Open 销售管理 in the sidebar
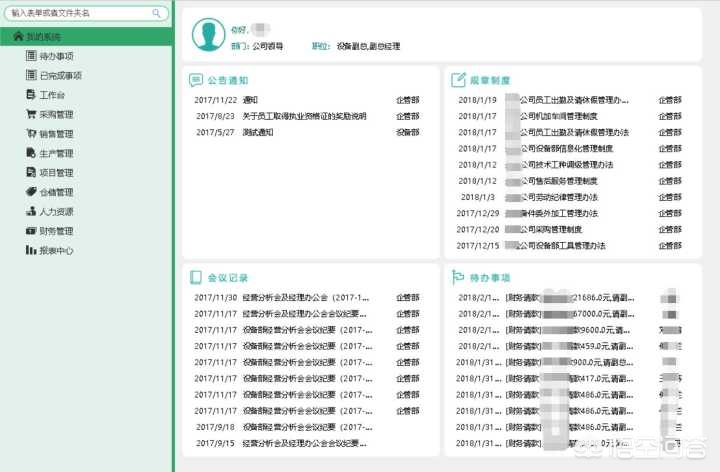The height and width of the screenshot is (472, 720). click(x=50, y=134)
